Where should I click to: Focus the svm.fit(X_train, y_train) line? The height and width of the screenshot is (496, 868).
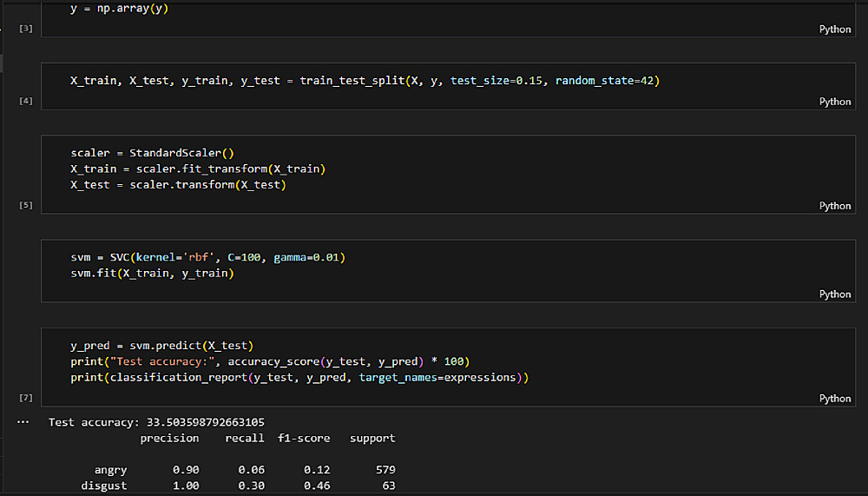point(153,274)
